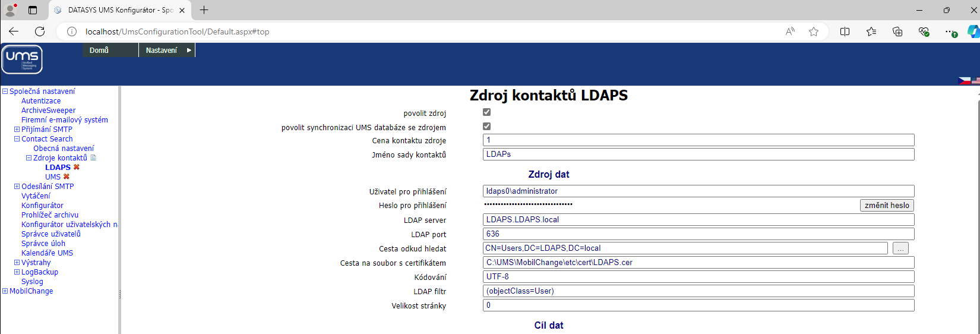Go to the Domů menu item
Image resolution: width=980 pixels, height=334 pixels.
(x=99, y=51)
